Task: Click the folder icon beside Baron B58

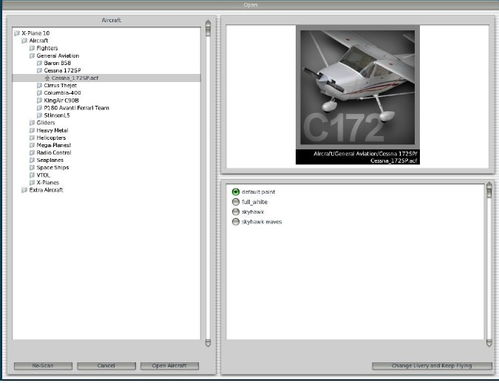Action: [39, 63]
